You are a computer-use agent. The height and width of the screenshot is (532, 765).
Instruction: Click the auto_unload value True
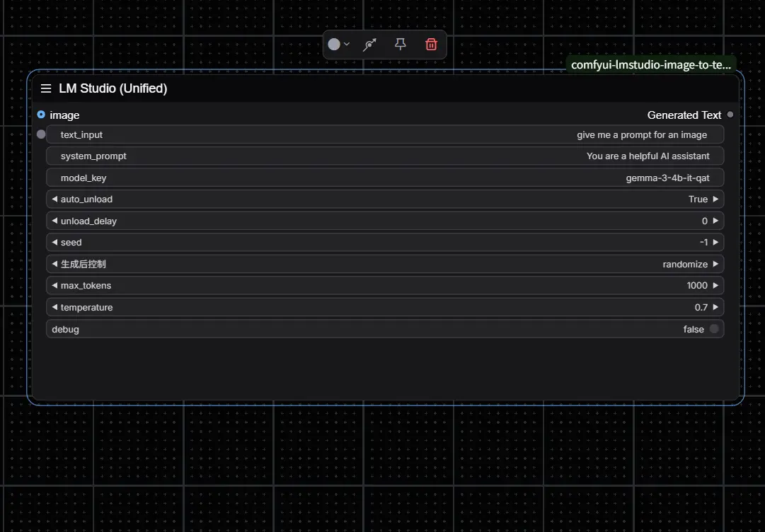698,199
